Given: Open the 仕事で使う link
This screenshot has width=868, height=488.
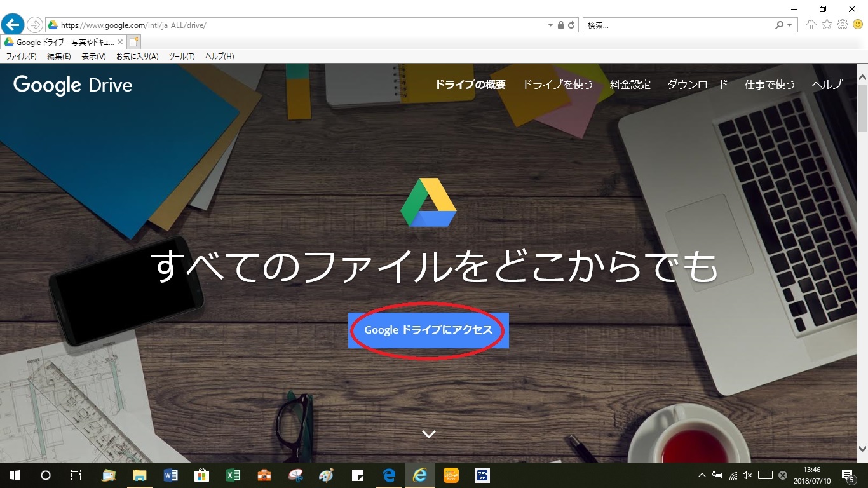Looking at the screenshot, I should click(x=770, y=85).
